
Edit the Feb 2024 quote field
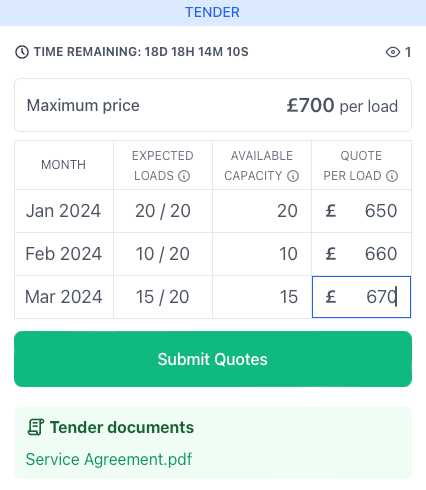coord(361,254)
